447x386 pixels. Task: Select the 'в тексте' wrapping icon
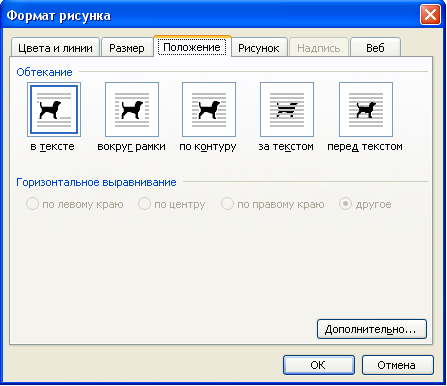[x=54, y=109]
